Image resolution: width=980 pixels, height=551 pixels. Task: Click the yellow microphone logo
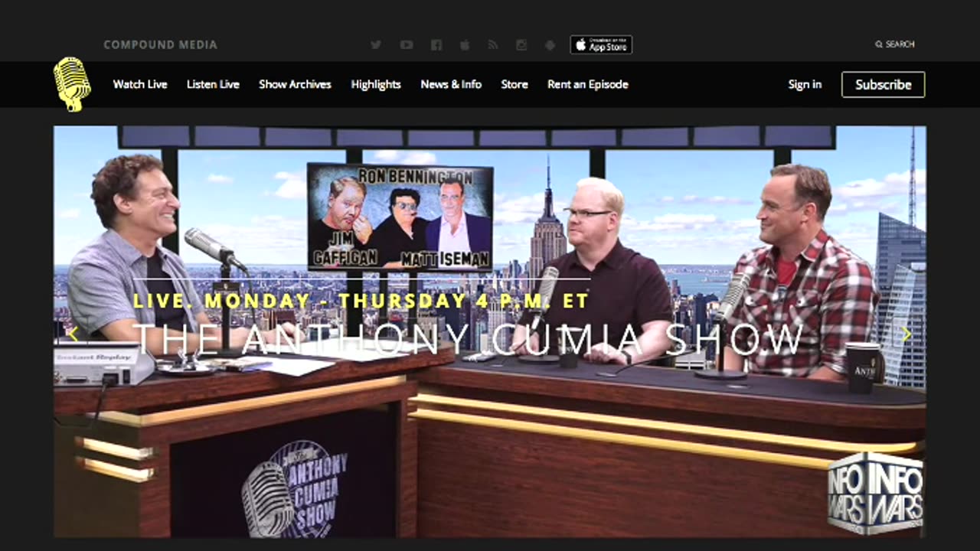(x=72, y=84)
